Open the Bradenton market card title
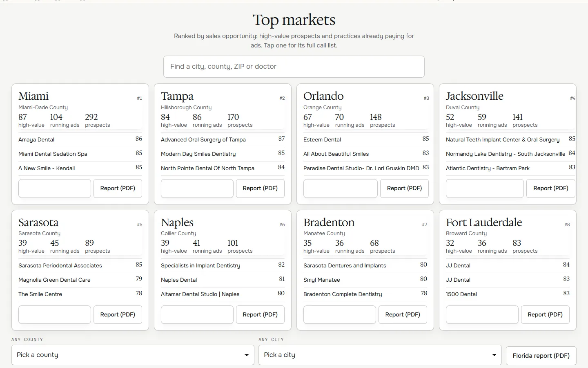 tap(329, 223)
